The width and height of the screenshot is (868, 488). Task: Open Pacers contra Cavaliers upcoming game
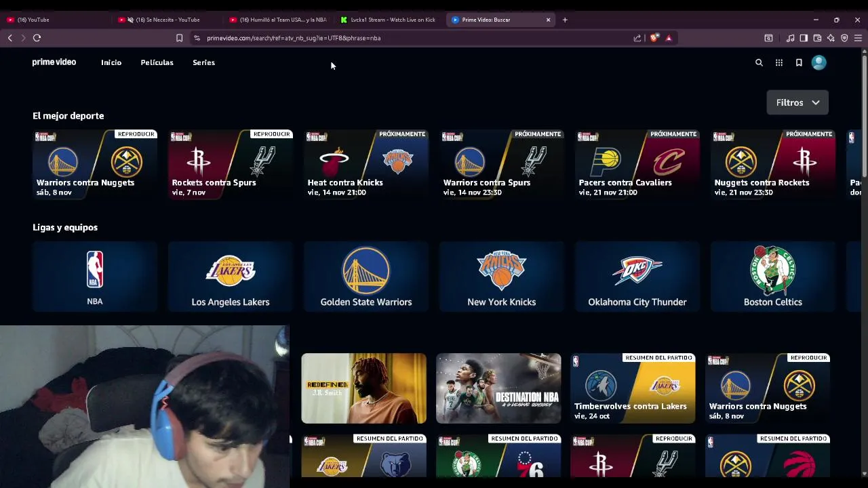pyautogui.click(x=637, y=164)
